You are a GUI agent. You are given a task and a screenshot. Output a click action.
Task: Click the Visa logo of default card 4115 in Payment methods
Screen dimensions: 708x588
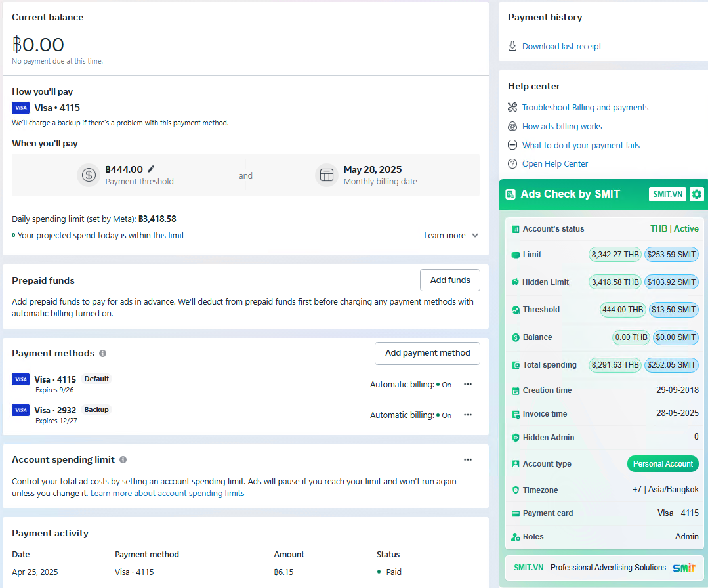pos(21,379)
